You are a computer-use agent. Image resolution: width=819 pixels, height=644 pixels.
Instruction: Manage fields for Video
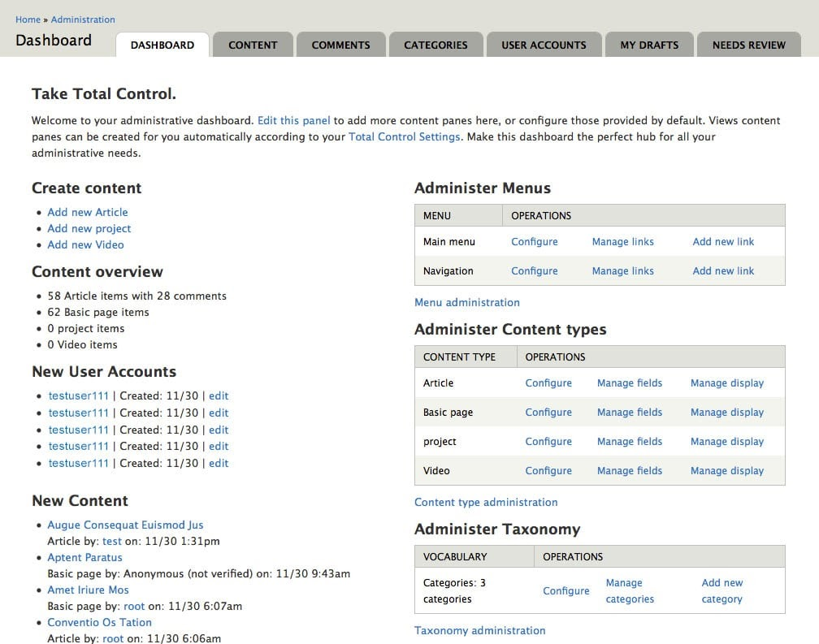pyautogui.click(x=630, y=471)
